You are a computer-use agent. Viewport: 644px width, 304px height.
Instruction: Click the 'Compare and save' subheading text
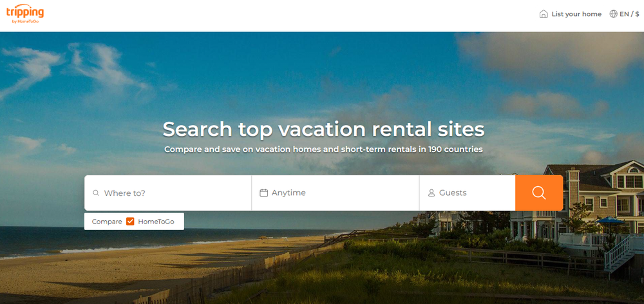tap(324, 149)
